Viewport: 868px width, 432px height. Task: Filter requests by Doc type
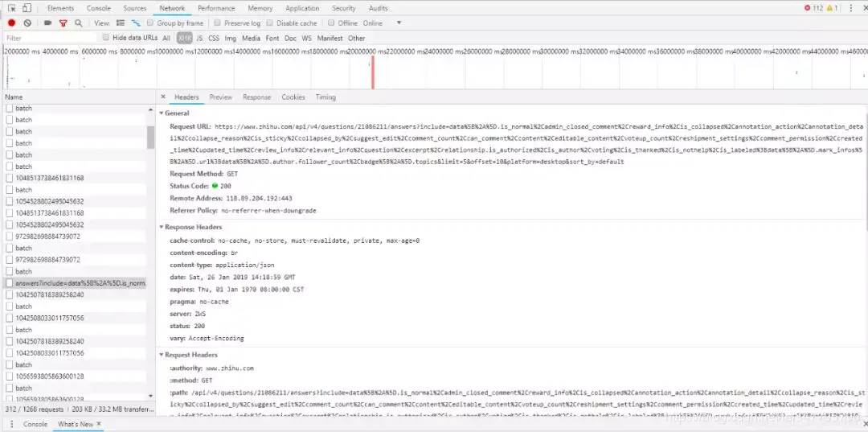tap(291, 39)
